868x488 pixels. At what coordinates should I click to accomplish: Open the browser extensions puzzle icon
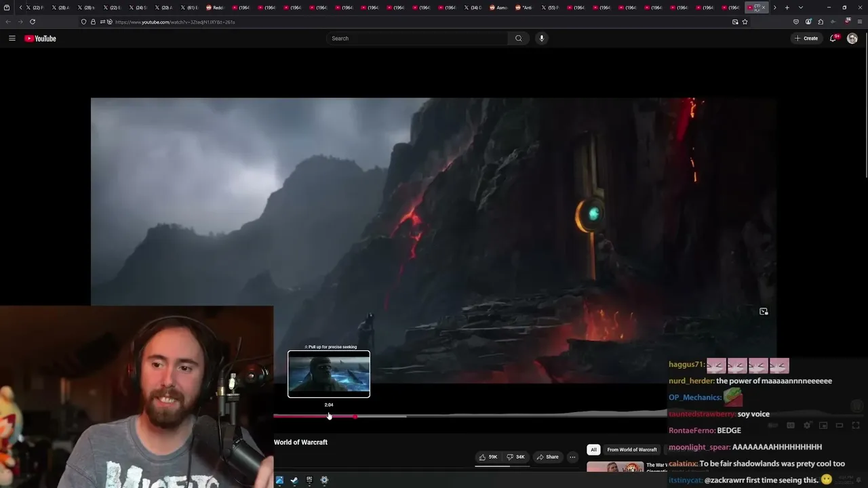(821, 22)
